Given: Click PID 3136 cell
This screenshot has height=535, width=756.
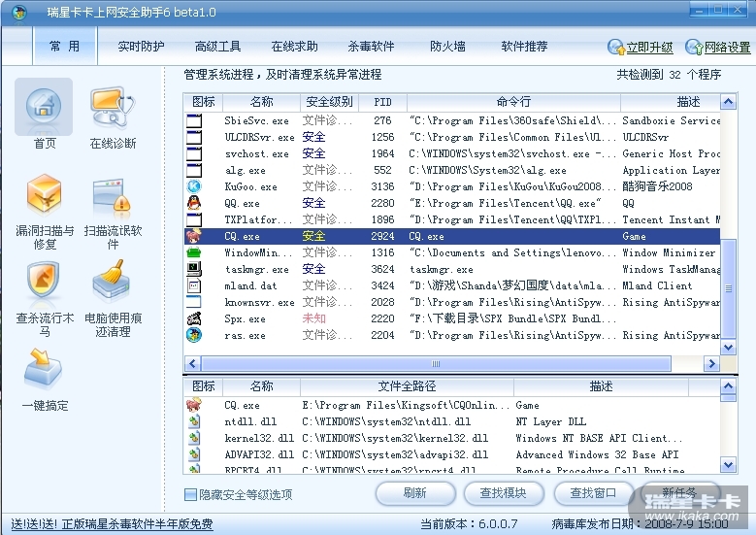Looking at the screenshot, I should click(x=382, y=186).
